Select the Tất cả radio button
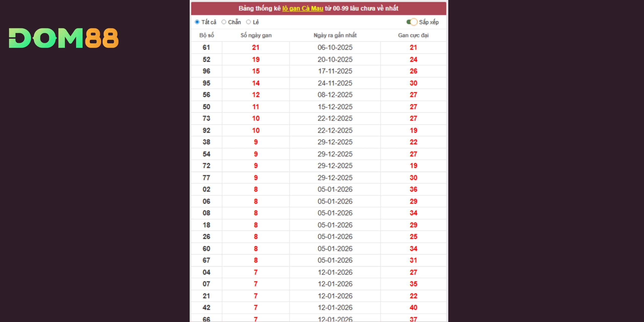The height and width of the screenshot is (322, 644). 197,22
